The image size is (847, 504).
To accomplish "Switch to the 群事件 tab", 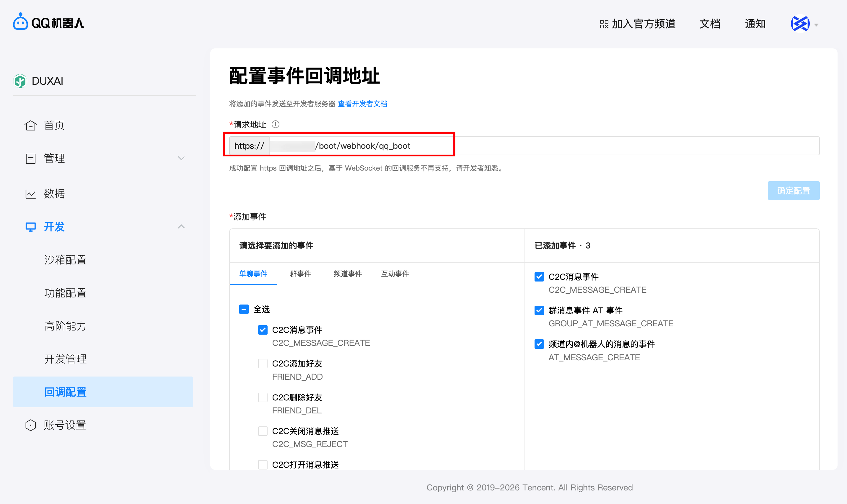I will [300, 274].
